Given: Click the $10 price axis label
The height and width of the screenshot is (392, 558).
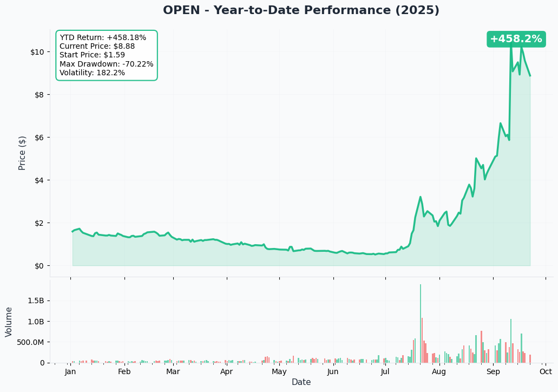Looking at the screenshot, I should tap(37, 52).
